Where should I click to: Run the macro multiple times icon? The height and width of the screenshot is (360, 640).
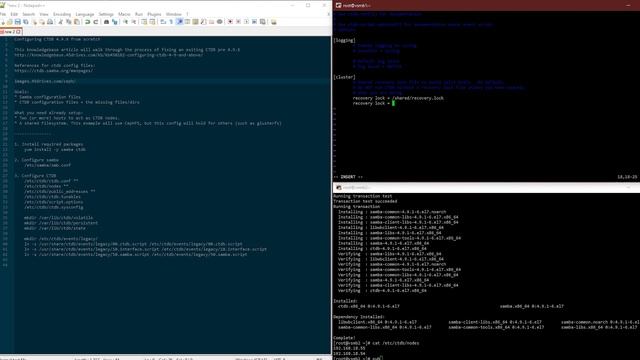tap(254, 22)
